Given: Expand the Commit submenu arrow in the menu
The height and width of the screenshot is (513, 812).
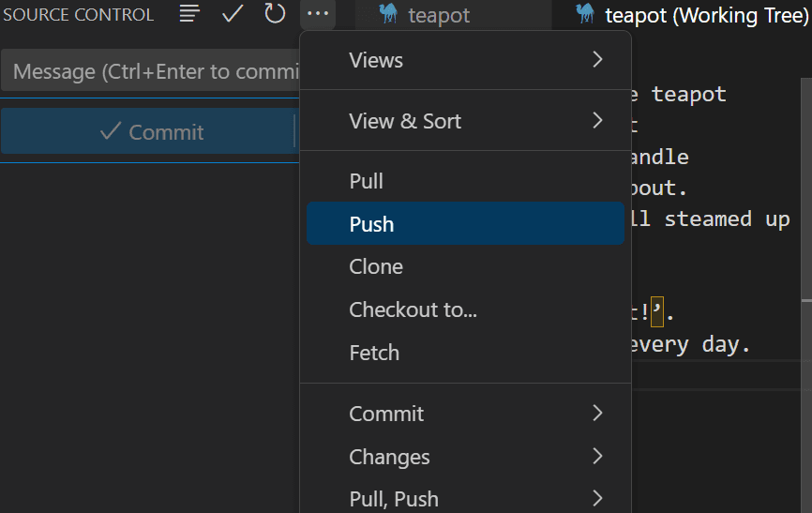Looking at the screenshot, I should click(597, 414).
